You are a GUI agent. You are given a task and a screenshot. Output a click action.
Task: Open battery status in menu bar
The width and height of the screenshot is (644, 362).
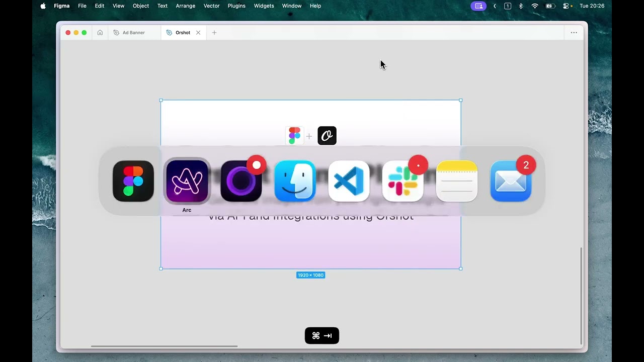(550, 6)
